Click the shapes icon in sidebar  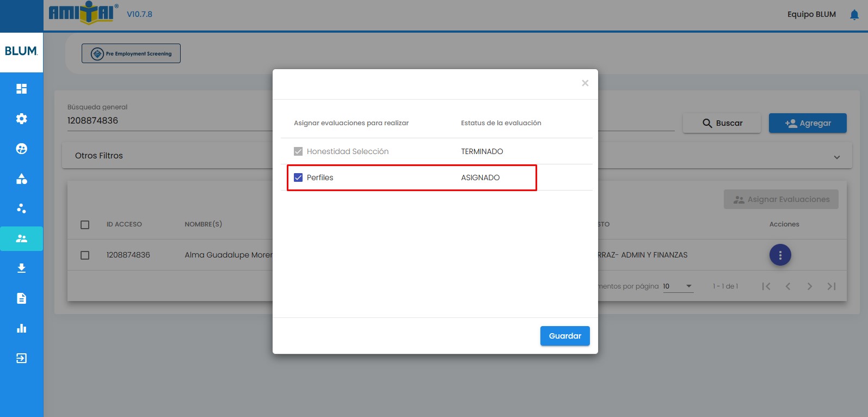point(21,179)
